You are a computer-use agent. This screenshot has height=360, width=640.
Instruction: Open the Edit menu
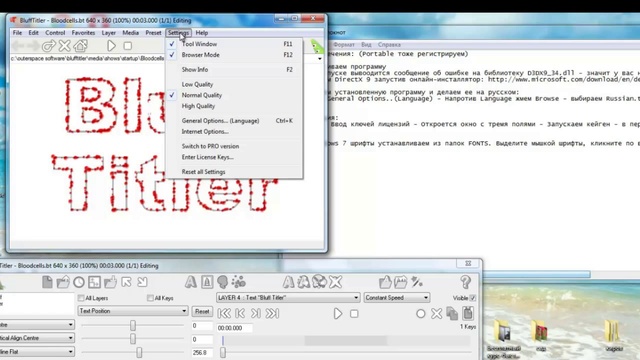point(33,33)
